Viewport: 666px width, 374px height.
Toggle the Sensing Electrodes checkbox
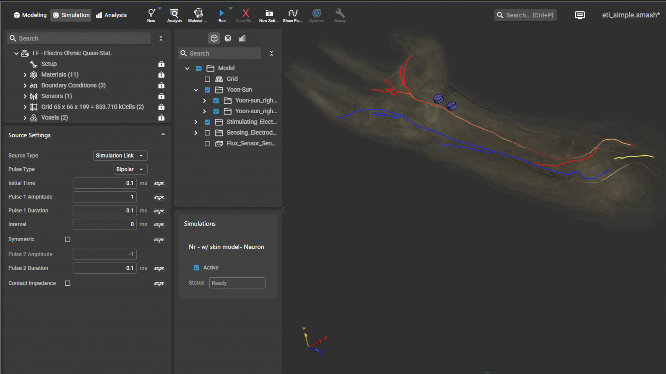click(x=207, y=133)
